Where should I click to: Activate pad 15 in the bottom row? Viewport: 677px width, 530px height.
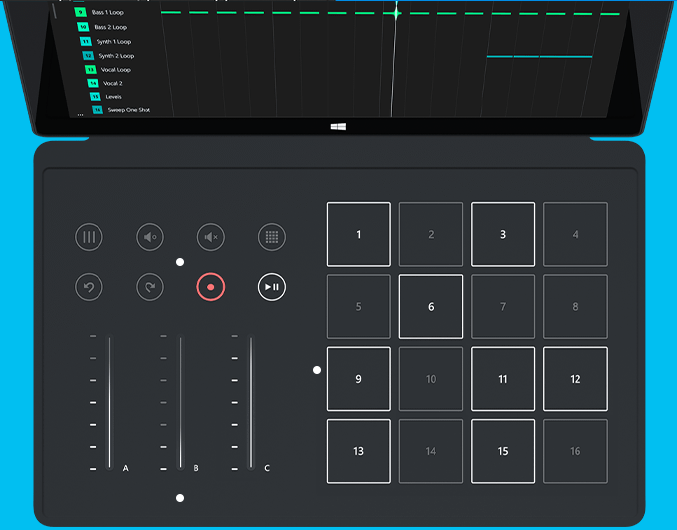click(x=503, y=451)
